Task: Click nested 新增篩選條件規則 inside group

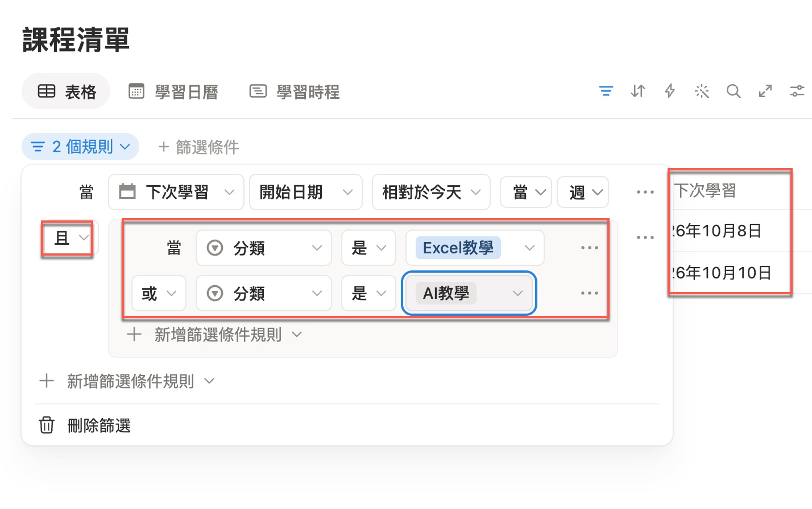Action: click(x=214, y=335)
